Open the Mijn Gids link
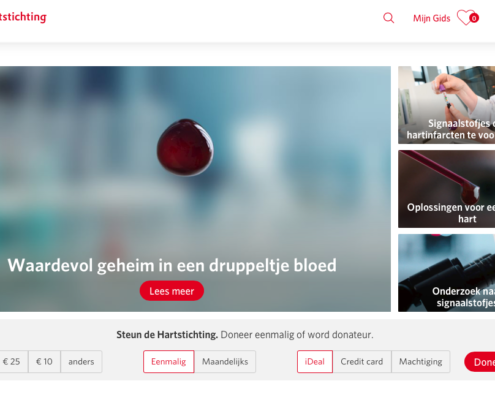 tap(432, 18)
